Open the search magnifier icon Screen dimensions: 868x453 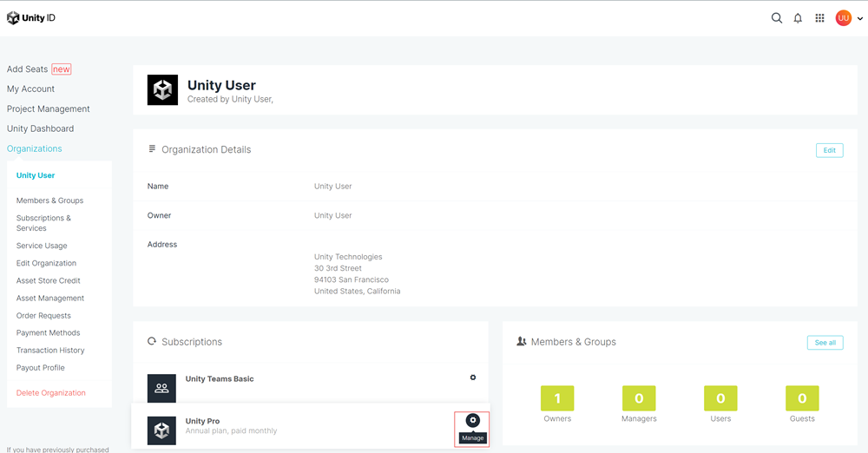coord(777,18)
